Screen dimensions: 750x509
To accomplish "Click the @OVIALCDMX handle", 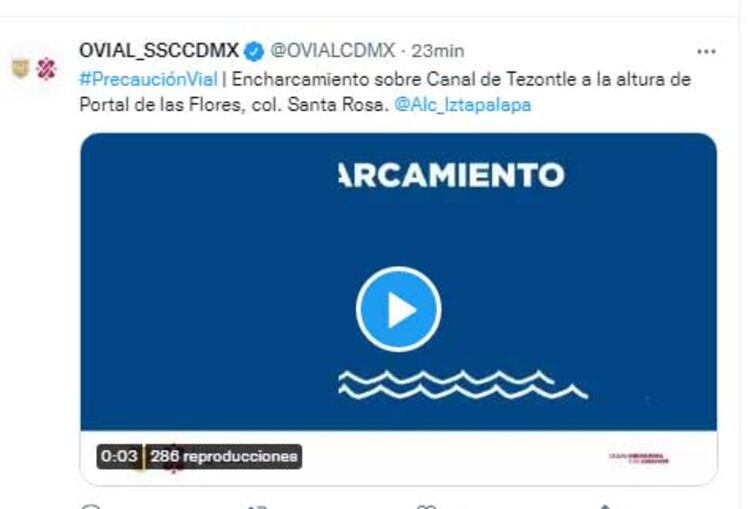I will [332, 50].
